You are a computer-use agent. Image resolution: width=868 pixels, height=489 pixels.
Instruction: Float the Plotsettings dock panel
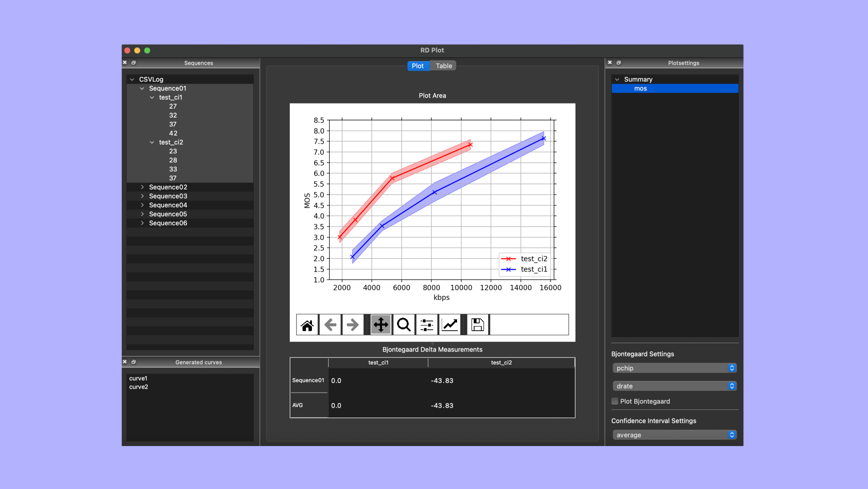[x=619, y=62]
